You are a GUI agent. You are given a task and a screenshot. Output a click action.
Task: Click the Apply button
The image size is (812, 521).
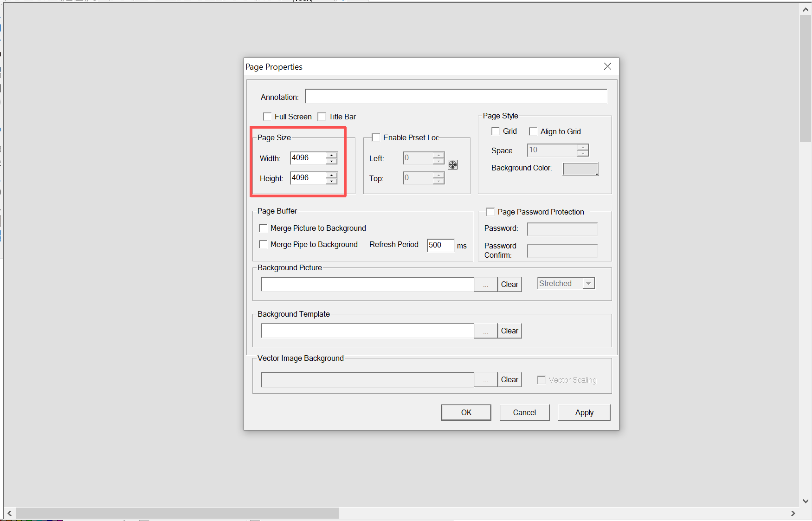click(x=584, y=412)
